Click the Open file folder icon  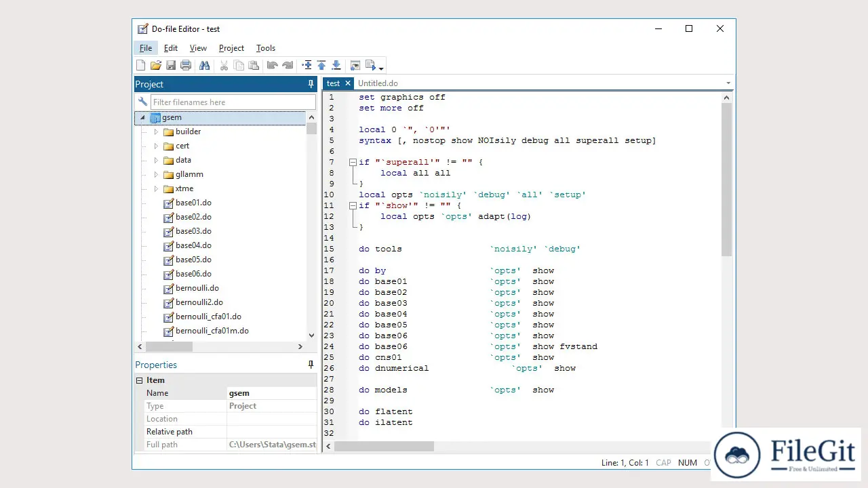tap(156, 65)
